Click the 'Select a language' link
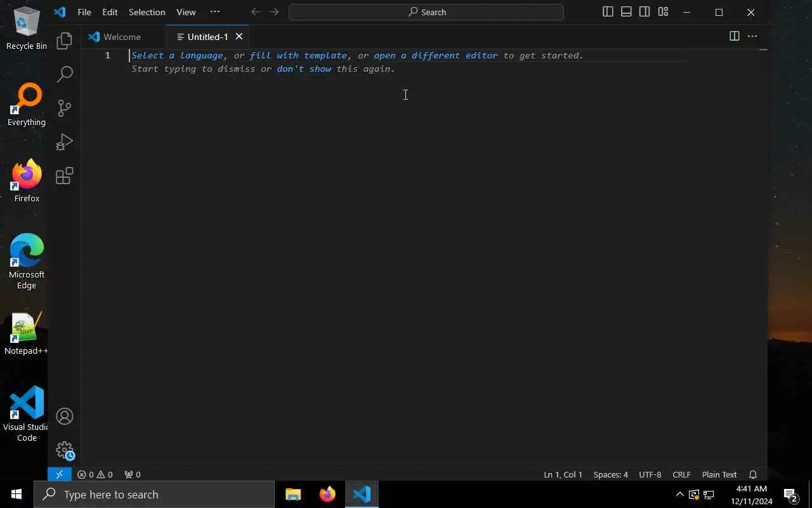This screenshot has height=508, width=812. tap(177, 55)
